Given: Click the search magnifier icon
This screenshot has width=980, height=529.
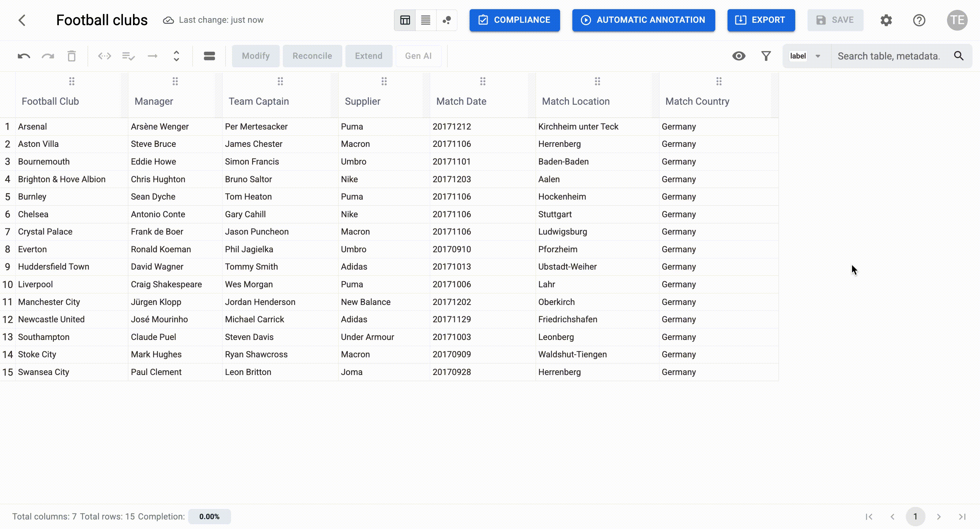Looking at the screenshot, I should [x=959, y=56].
